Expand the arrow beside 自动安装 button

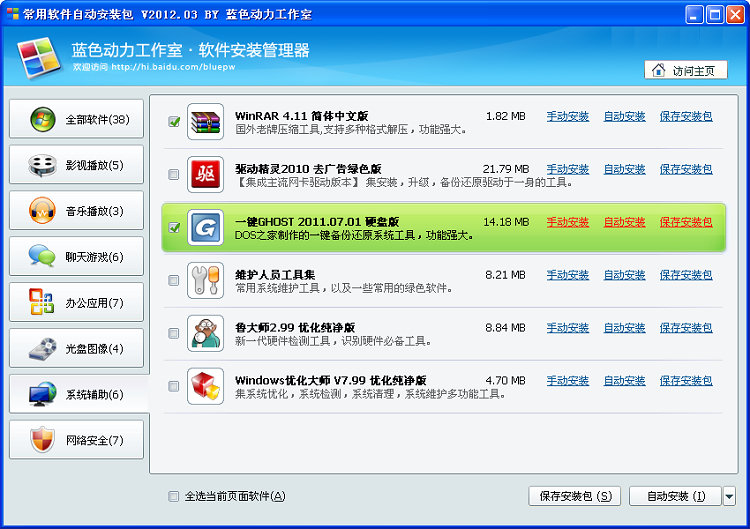pyautogui.click(x=729, y=496)
